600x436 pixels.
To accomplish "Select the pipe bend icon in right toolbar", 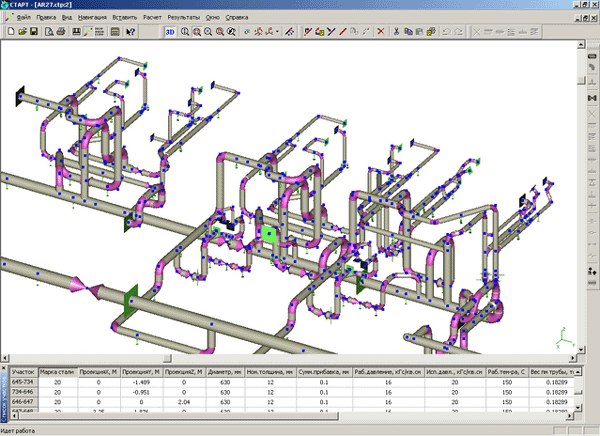I will tap(592, 67).
